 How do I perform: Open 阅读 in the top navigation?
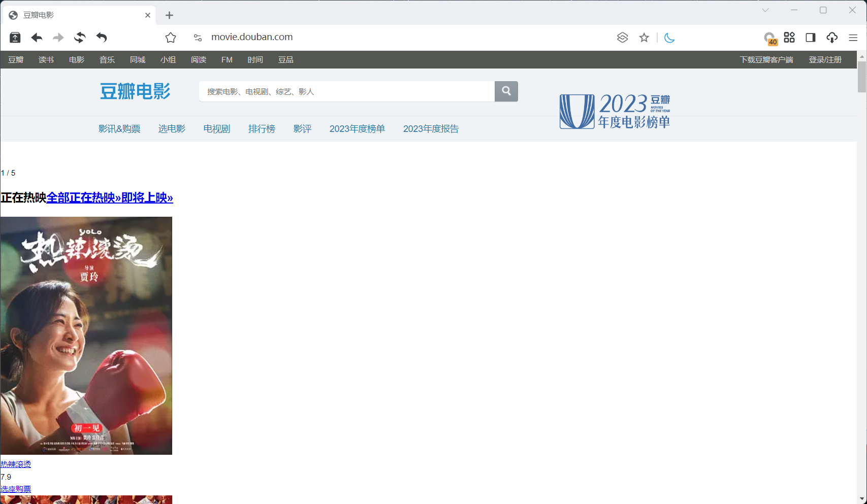tap(199, 60)
